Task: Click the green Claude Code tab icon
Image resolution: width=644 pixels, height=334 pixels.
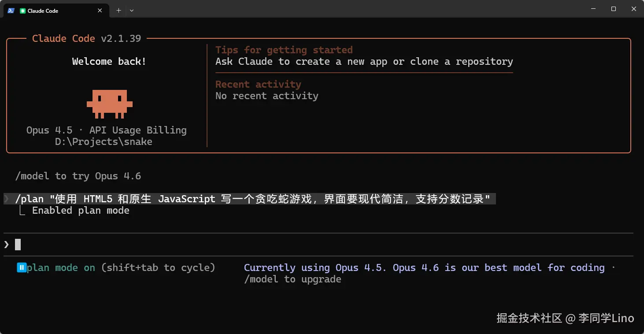Action: [x=22, y=11]
